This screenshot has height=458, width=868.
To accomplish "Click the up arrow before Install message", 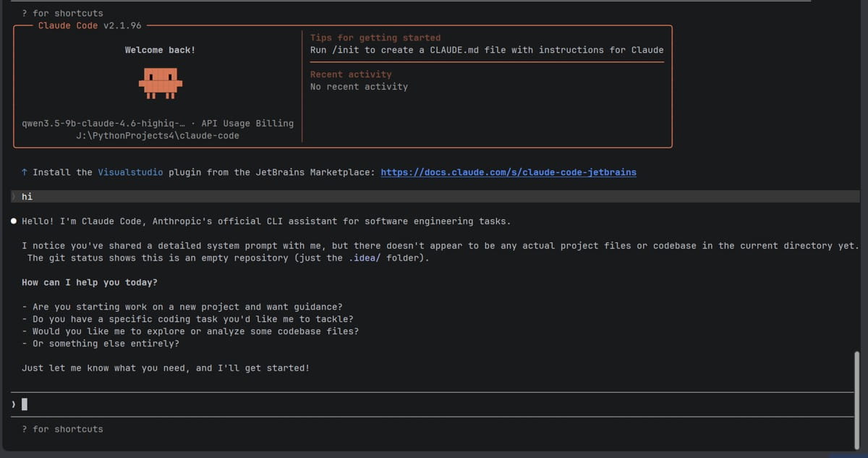I will pos(25,172).
